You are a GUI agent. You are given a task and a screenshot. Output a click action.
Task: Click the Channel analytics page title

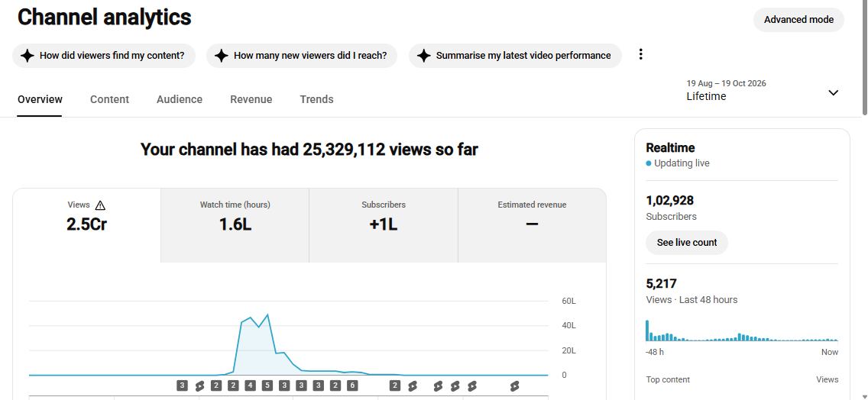tap(104, 18)
